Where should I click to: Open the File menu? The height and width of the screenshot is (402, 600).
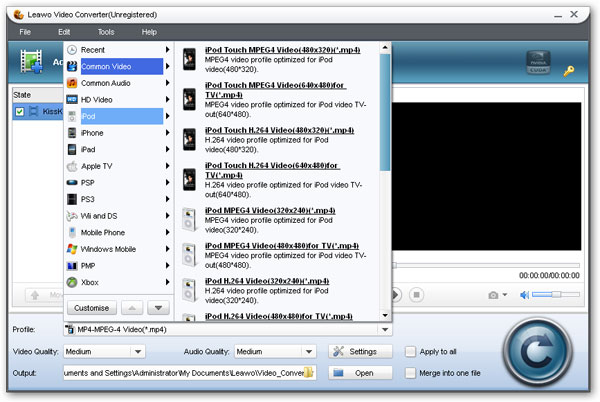pyautogui.click(x=25, y=32)
